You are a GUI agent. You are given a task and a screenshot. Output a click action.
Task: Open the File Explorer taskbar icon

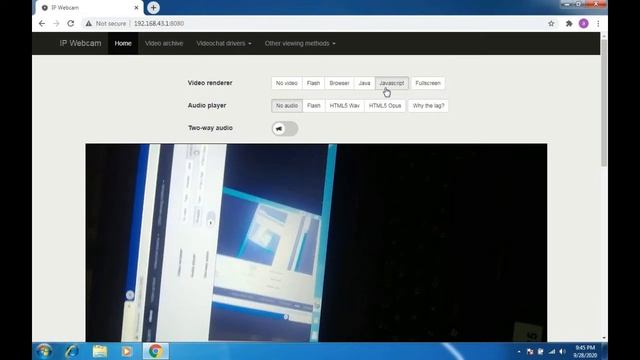point(100,351)
